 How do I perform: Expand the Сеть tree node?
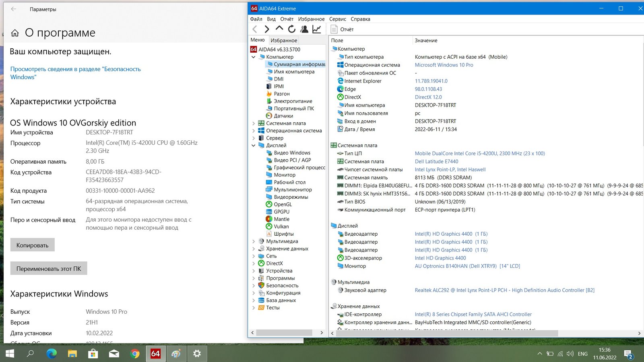click(254, 256)
